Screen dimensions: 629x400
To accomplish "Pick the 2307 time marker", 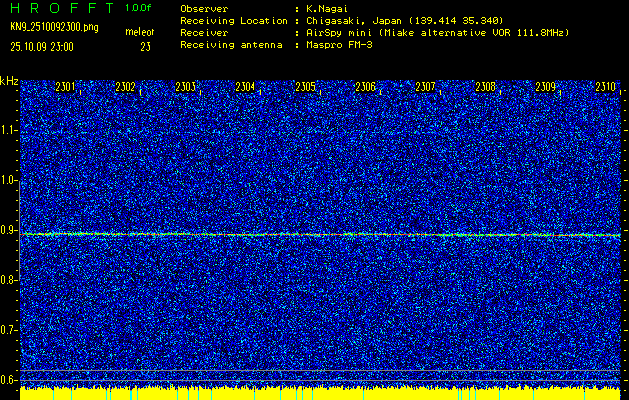I will click(426, 88).
